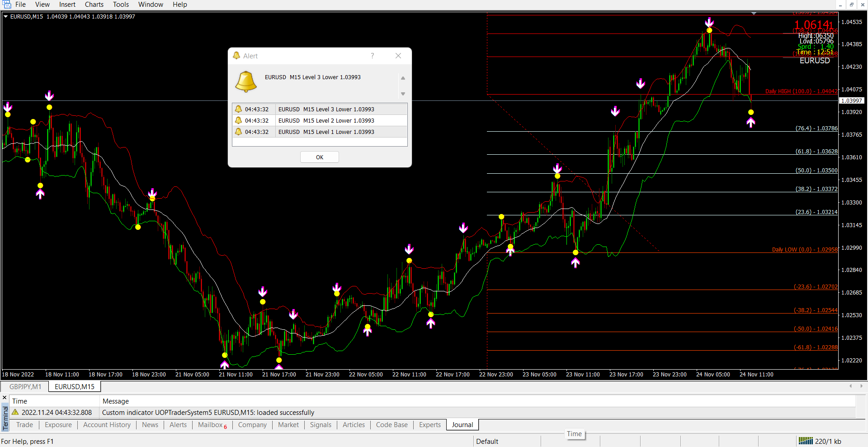Switch to the GBPJPY,M1 chart tab
This screenshot has width=868, height=447.
click(25, 386)
